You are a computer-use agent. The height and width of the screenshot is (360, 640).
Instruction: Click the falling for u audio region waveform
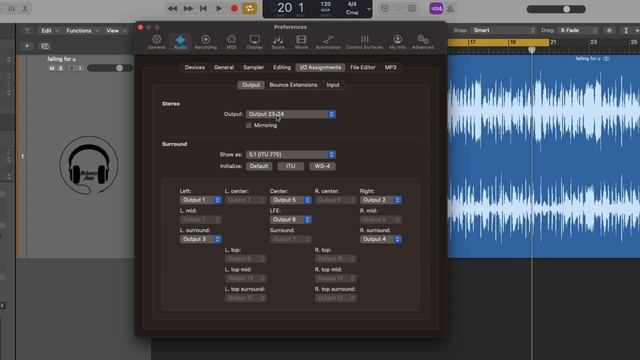pyautogui.click(x=544, y=157)
